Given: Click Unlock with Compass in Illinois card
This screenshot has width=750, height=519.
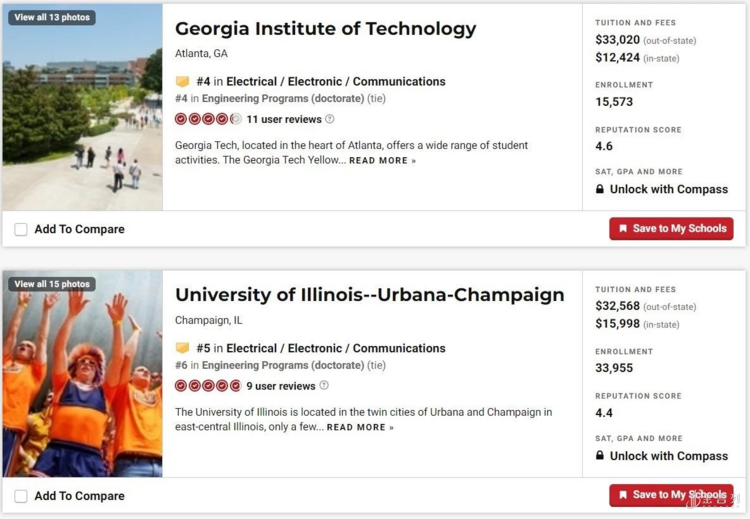Looking at the screenshot, I should (x=668, y=456).
